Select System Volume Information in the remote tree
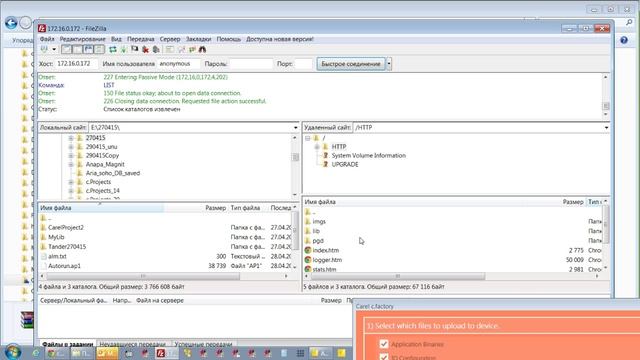 pos(369,156)
